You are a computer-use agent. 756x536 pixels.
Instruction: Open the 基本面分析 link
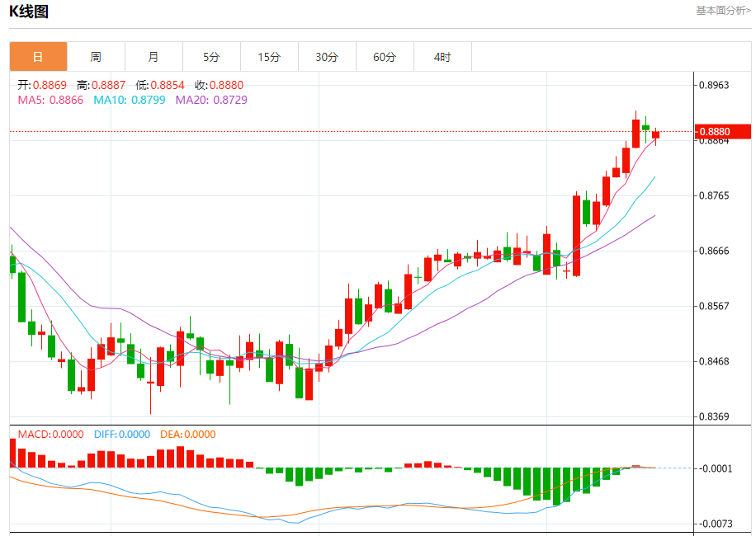[x=723, y=11]
